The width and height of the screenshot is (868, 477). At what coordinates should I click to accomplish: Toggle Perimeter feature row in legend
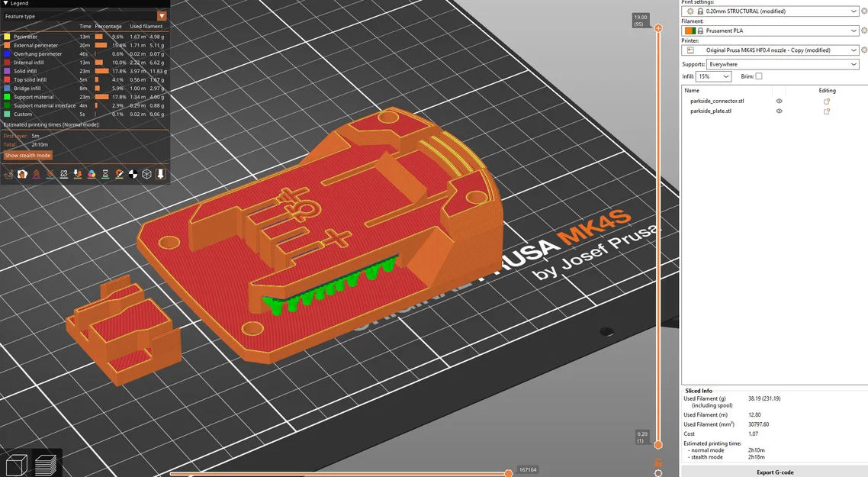(x=84, y=37)
